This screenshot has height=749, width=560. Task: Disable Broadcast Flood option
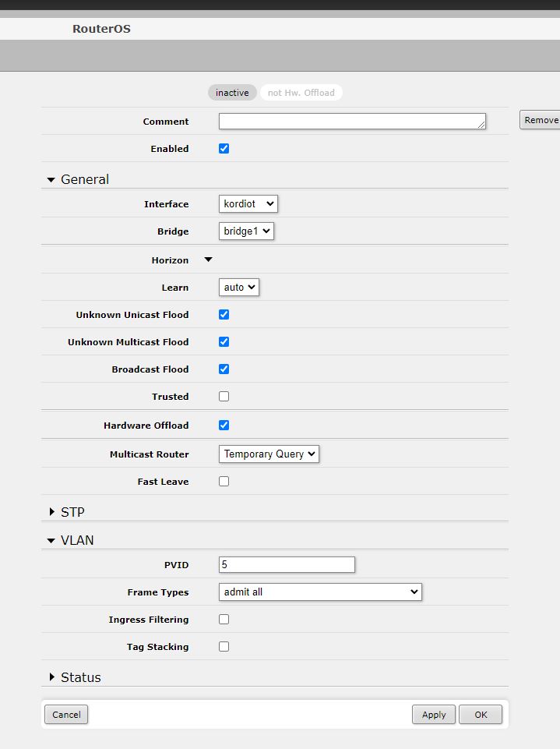click(x=224, y=369)
